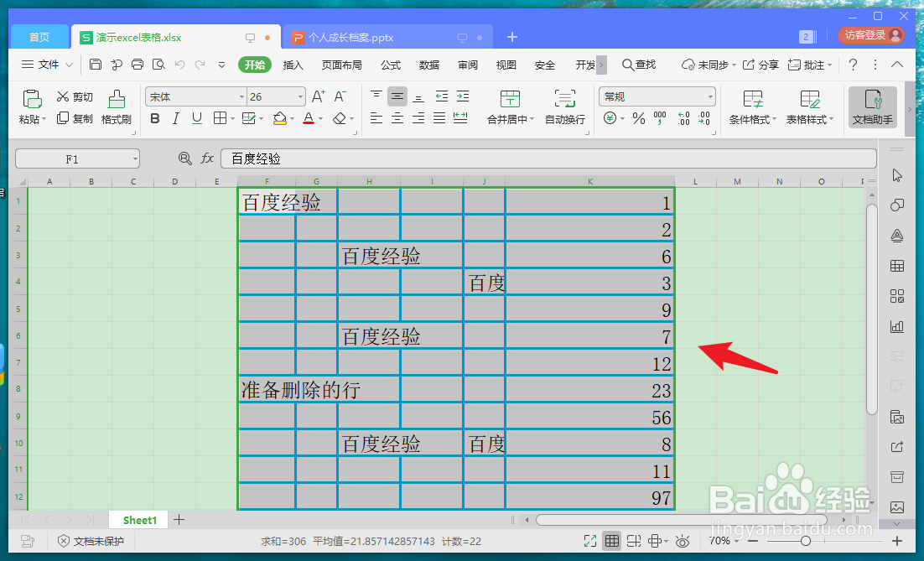Click the fx insert function icon
This screenshot has width=924, height=561.
click(x=207, y=158)
